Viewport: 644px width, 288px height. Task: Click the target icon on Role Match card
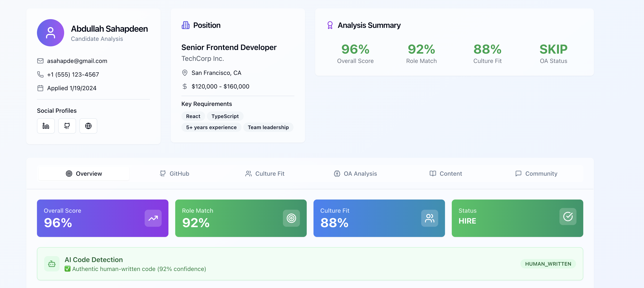tap(291, 218)
